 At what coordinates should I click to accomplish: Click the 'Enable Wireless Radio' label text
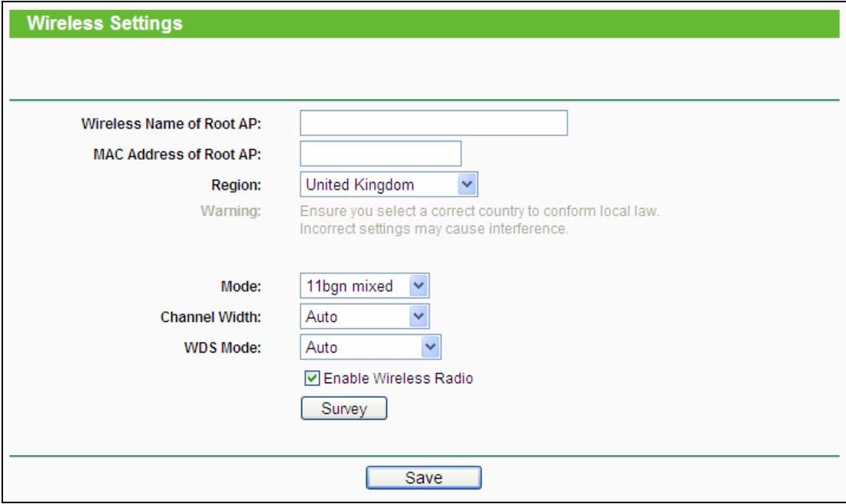click(x=399, y=379)
